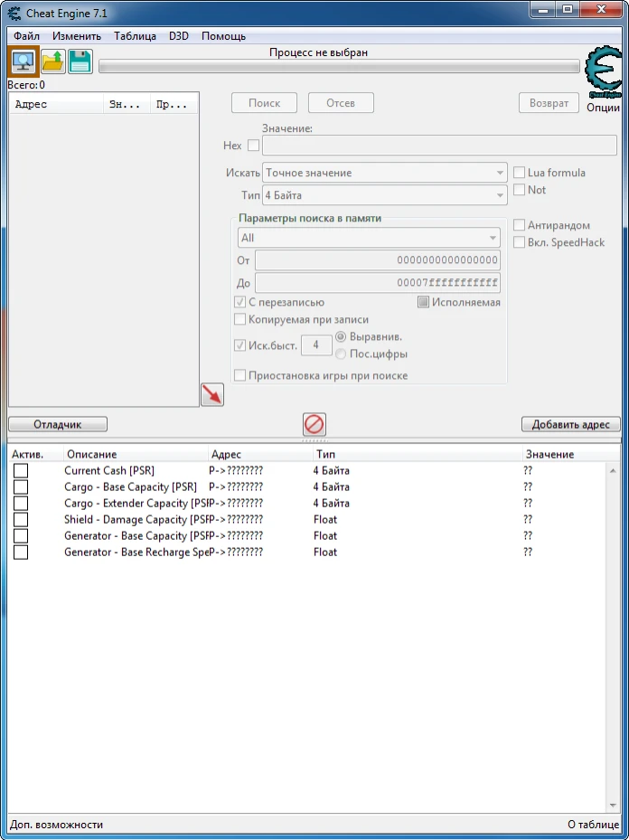Open the process list monitor icon
The width and height of the screenshot is (629, 840).
pyautogui.click(x=23, y=61)
